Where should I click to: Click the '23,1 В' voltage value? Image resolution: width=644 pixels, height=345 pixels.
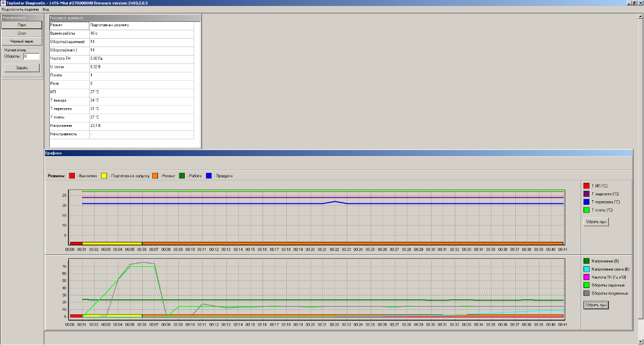(142, 126)
